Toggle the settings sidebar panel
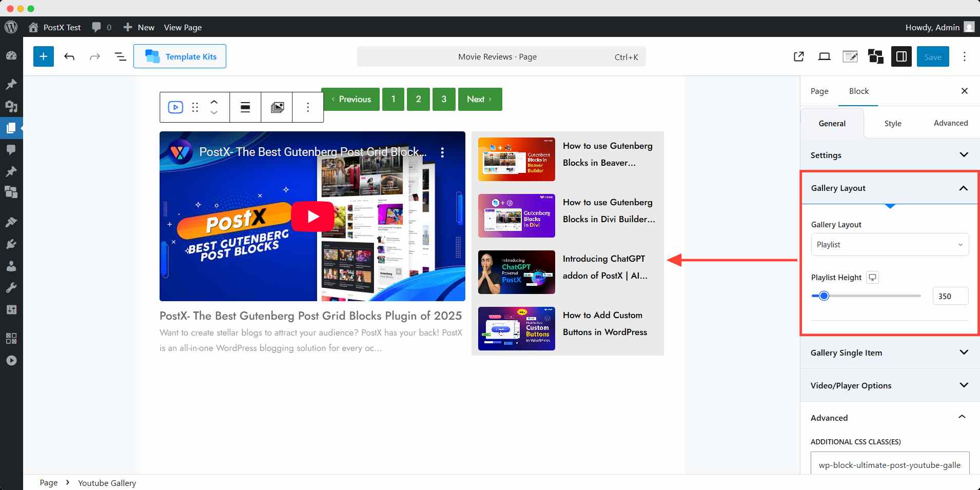The width and height of the screenshot is (980, 490). (901, 56)
